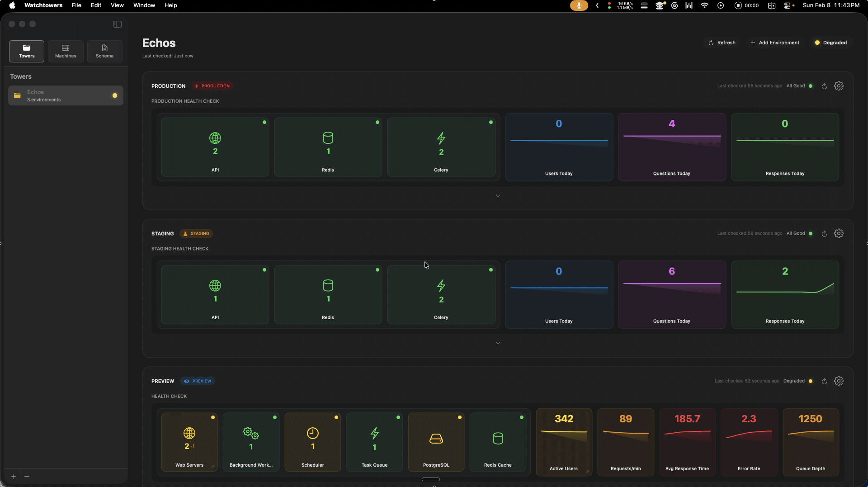Open the Production API globe card
Image resolution: width=868 pixels, height=487 pixels.
pyautogui.click(x=215, y=147)
